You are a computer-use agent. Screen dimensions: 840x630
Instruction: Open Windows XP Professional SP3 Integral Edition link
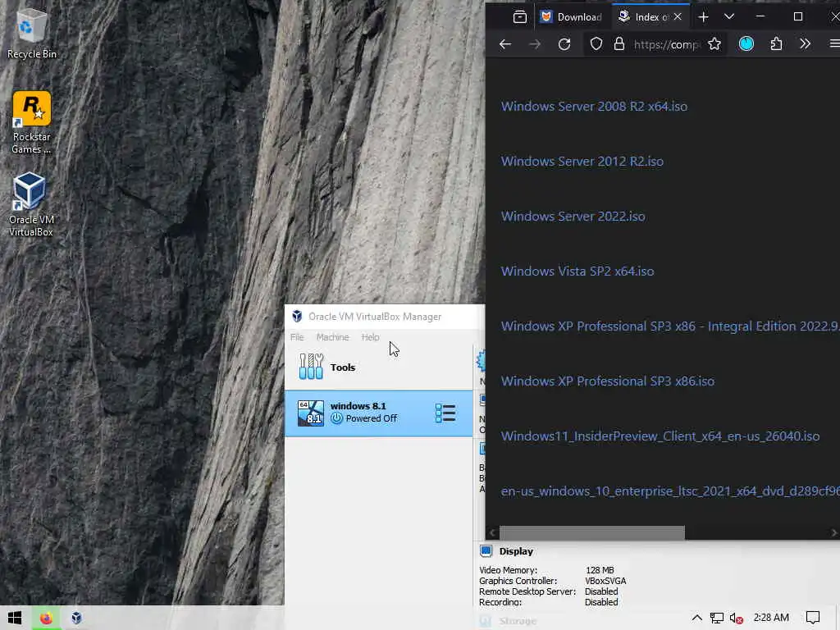[670, 326]
